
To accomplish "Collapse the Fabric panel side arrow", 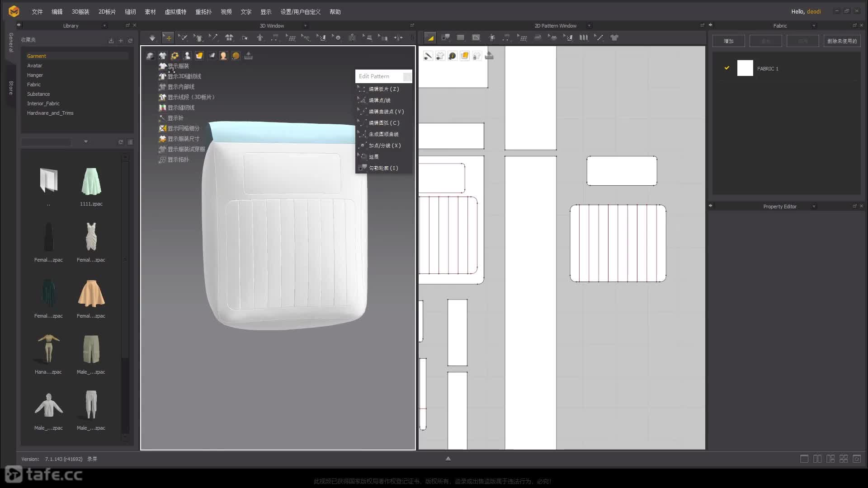I will (x=710, y=25).
